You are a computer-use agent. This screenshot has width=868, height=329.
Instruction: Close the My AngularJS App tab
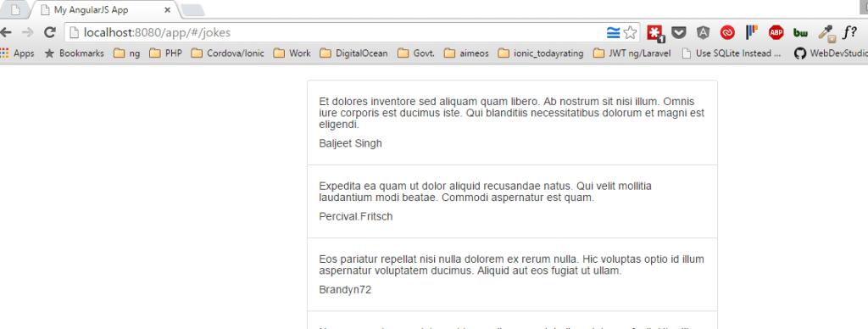click(x=167, y=10)
